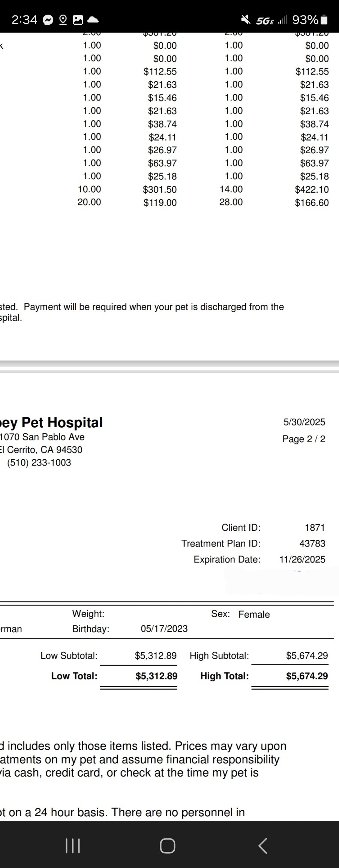The height and width of the screenshot is (868, 339).
Task: Tap the Expiration Date value 11/26/2025
Action: pos(302,560)
